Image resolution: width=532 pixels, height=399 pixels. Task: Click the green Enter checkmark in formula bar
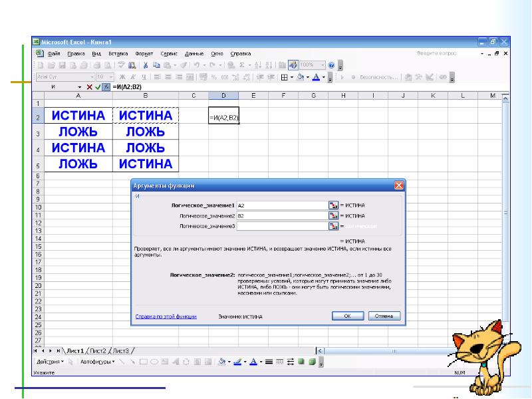click(98, 87)
